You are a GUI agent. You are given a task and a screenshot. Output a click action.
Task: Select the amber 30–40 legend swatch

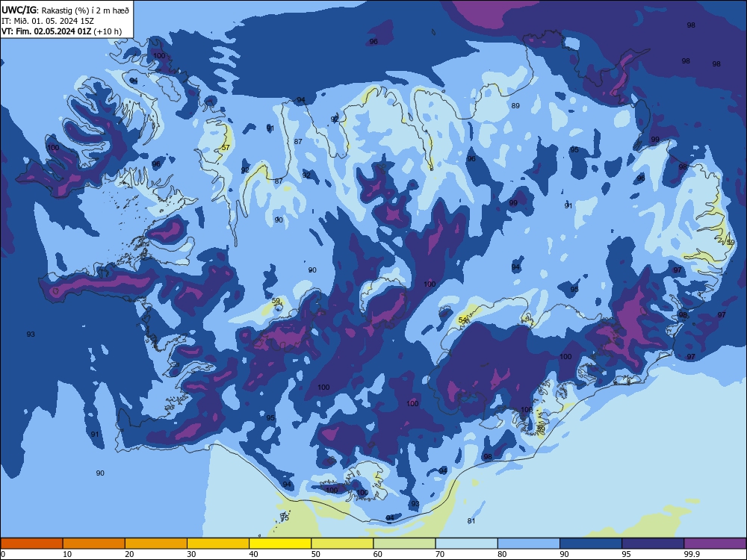click(x=218, y=544)
